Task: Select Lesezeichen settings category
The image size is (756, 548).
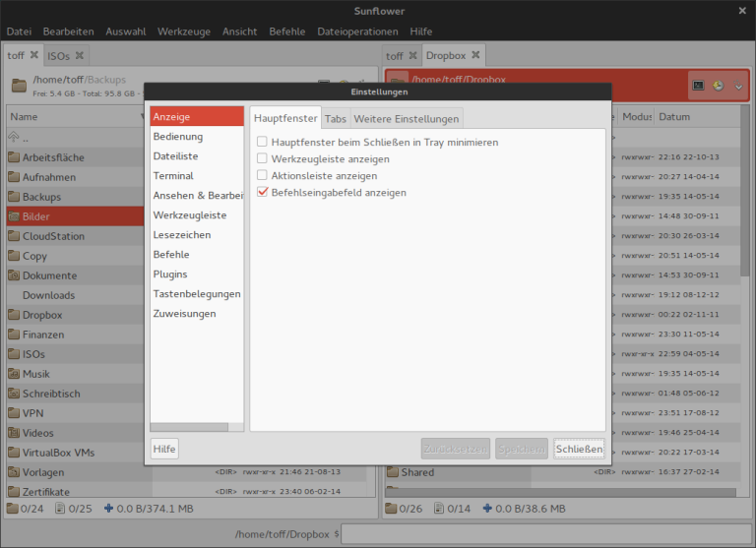Action: click(197, 235)
